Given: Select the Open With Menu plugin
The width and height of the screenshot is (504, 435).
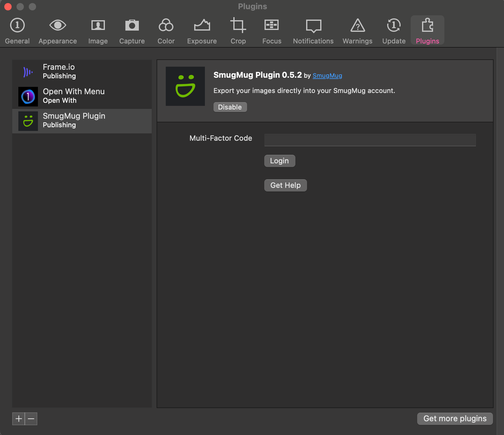Looking at the screenshot, I should coord(82,96).
